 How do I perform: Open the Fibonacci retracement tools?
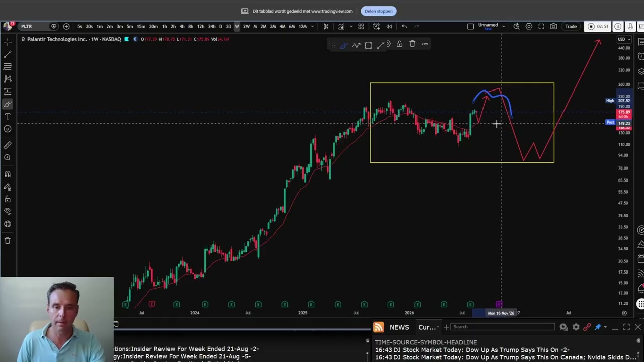point(8,66)
